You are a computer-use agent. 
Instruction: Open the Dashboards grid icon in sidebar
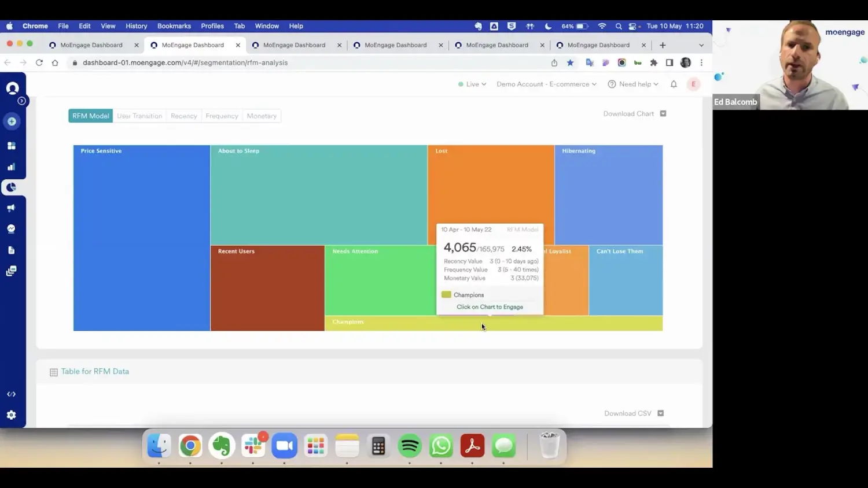point(11,146)
